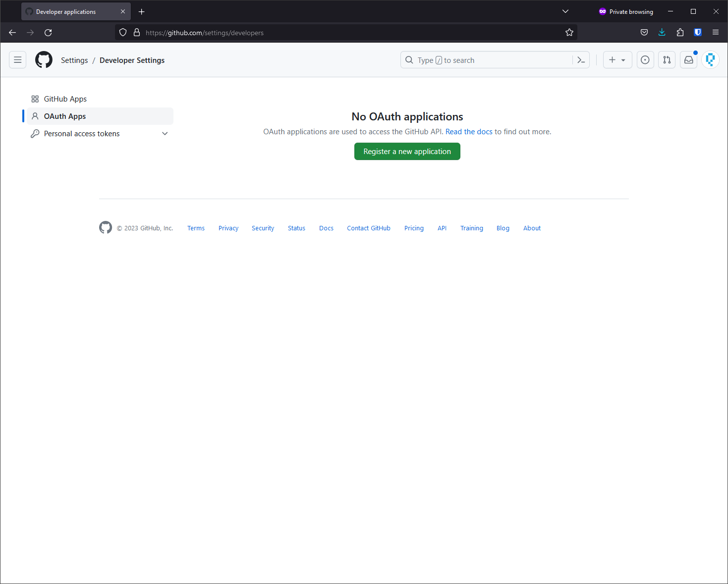Open the Create new plus dropdown
This screenshot has width=728, height=584.
[617, 60]
